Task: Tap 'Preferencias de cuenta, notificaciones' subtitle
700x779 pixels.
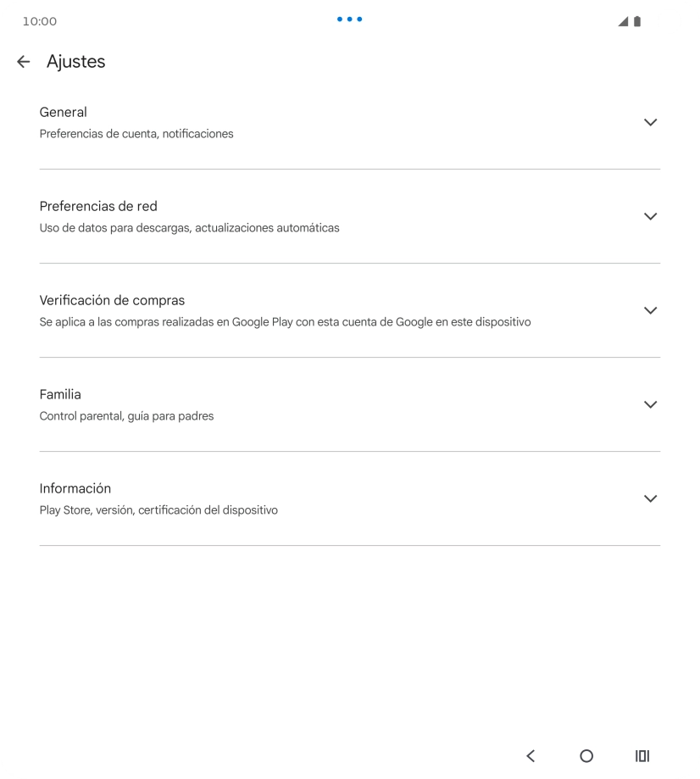Action: tap(136, 134)
